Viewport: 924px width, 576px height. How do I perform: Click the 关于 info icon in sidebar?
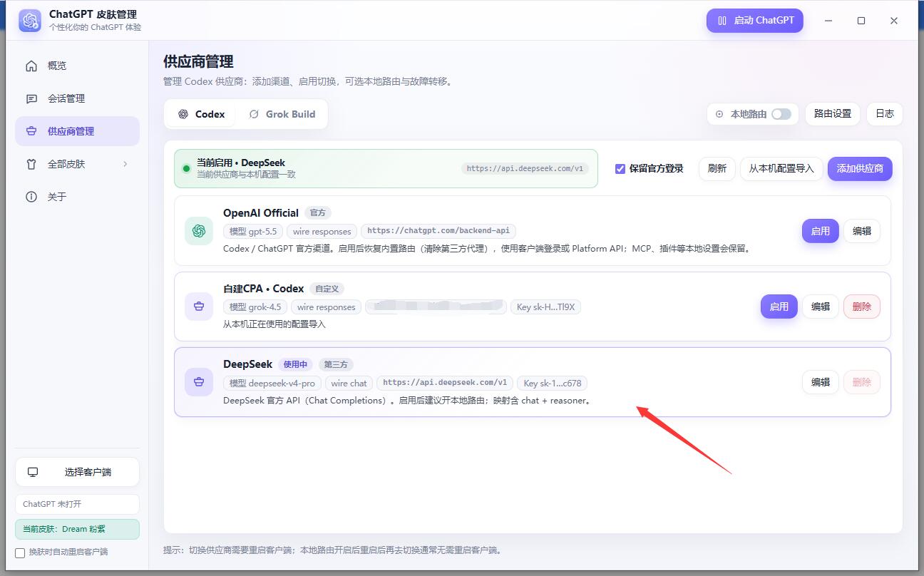point(31,197)
